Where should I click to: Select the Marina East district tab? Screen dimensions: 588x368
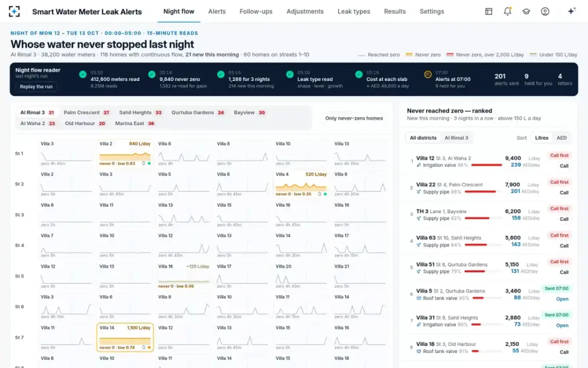[x=135, y=123]
